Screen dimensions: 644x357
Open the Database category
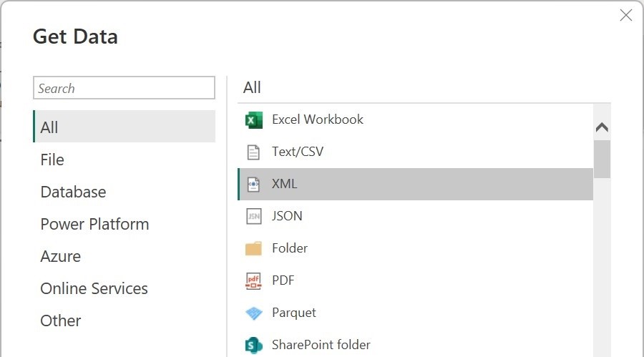tap(73, 192)
